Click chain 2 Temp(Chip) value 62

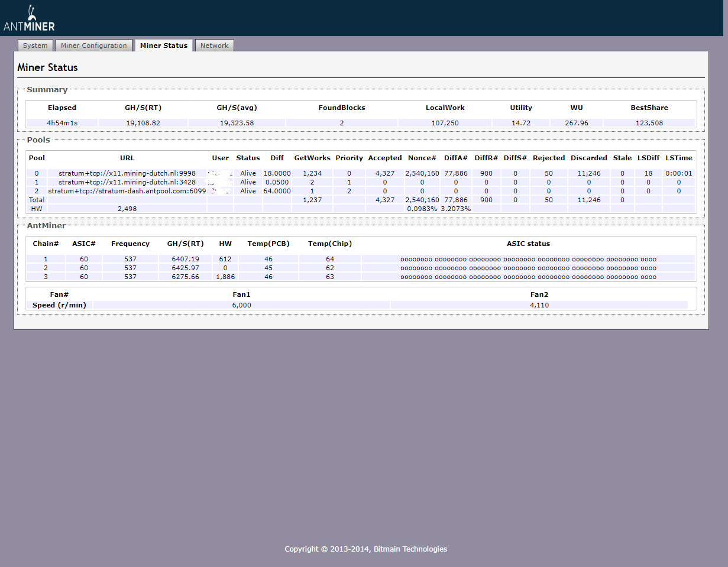click(x=330, y=268)
